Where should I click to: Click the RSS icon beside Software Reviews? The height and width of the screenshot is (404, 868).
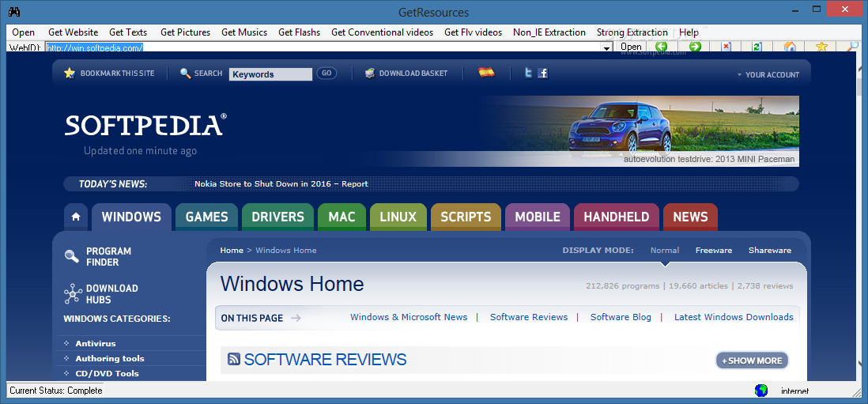(x=234, y=359)
